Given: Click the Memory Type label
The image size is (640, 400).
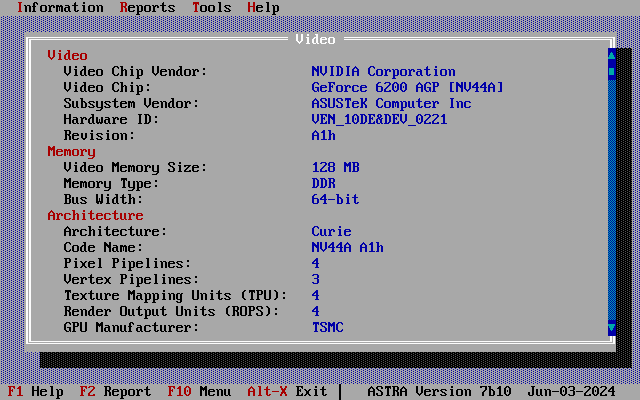Looking at the screenshot, I should (x=111, y=184).
